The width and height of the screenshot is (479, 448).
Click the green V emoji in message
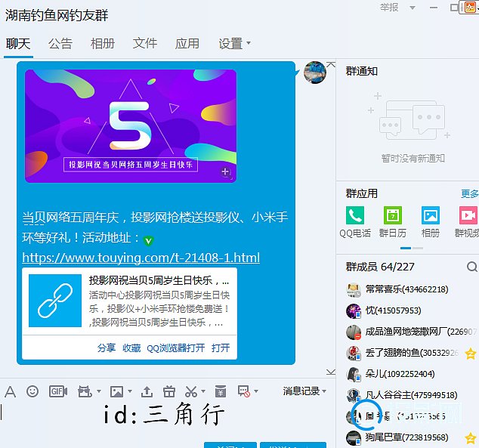149,241
